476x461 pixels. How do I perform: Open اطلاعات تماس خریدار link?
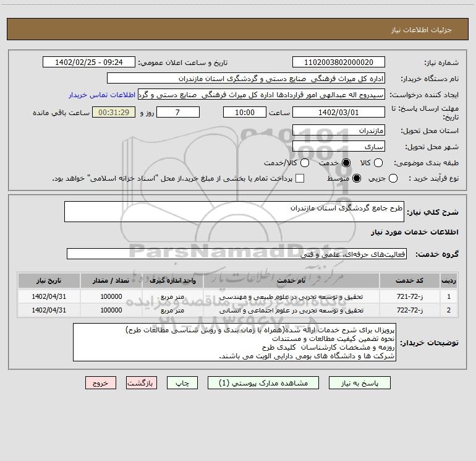pos(102,95)
